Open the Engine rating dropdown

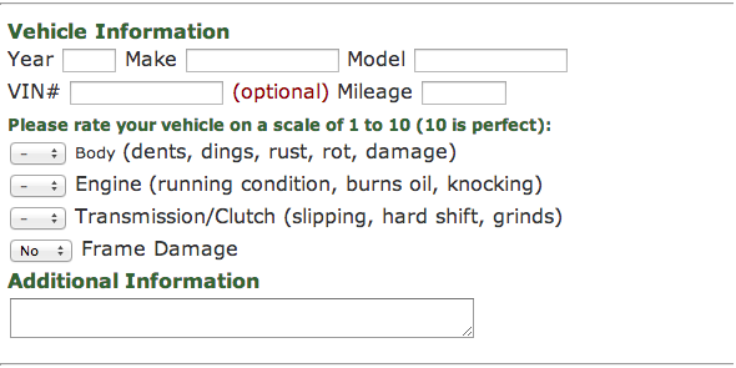point(38,186)
